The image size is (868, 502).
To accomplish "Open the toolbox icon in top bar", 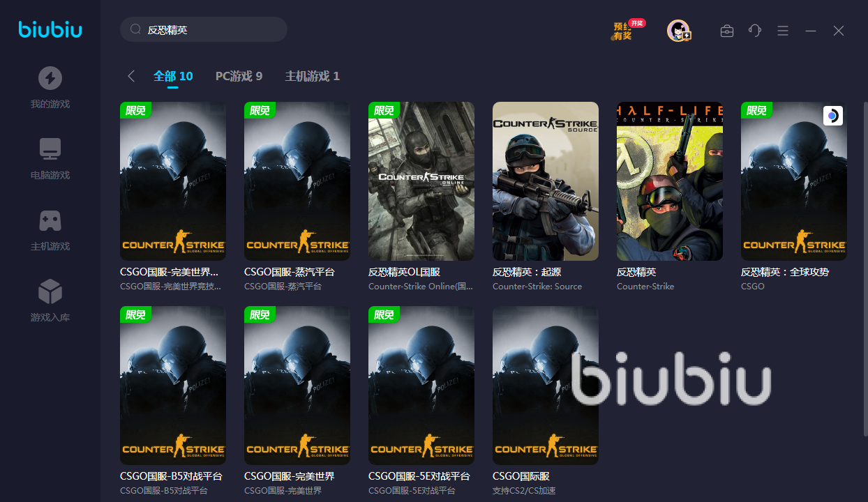I will pos(727,31).
